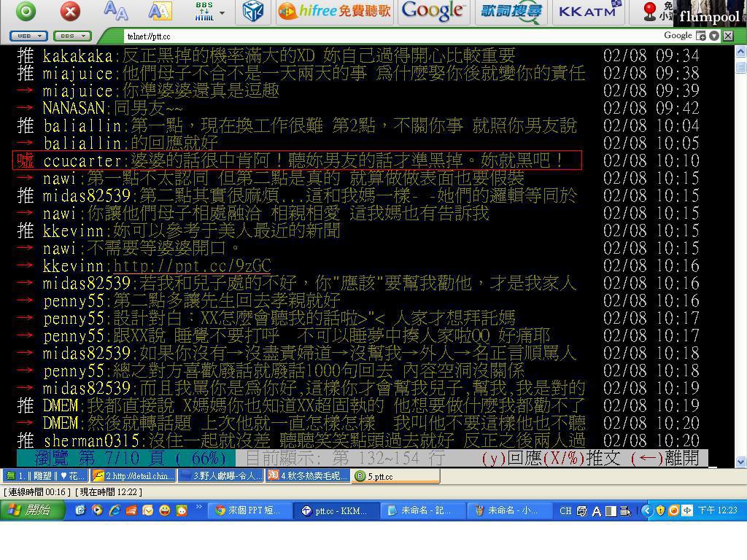Click the IME A input mode icon
The width and height of the screenshot is (747, 560).
[597, 511]
